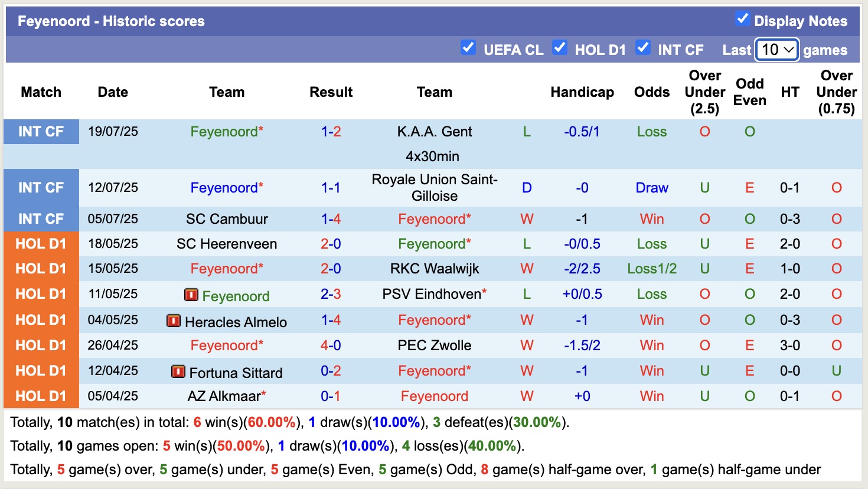The image size is (868, 489).
Task: Click red card icon next to Fortuna Sittard
Action: (x=178, y=372)
